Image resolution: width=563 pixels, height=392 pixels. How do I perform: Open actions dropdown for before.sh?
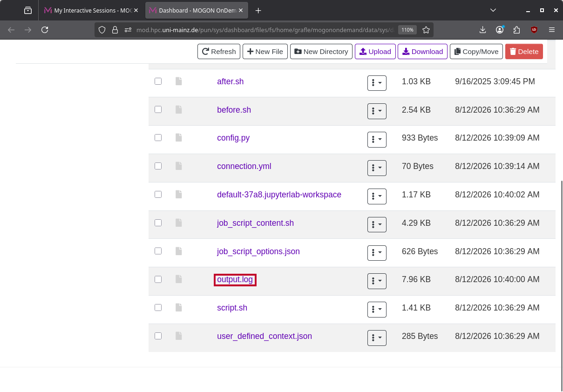tap(377, 111)
